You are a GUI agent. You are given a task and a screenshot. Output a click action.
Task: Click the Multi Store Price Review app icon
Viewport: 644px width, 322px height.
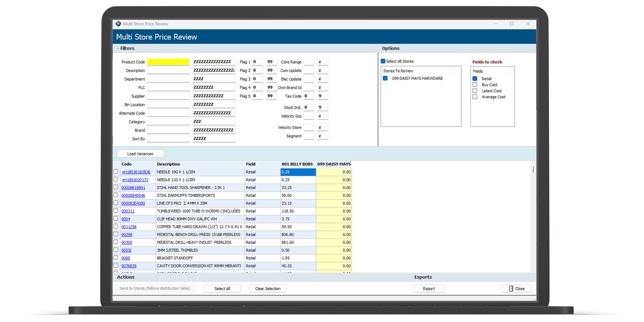pyautogui.click(x=118, y=24)
